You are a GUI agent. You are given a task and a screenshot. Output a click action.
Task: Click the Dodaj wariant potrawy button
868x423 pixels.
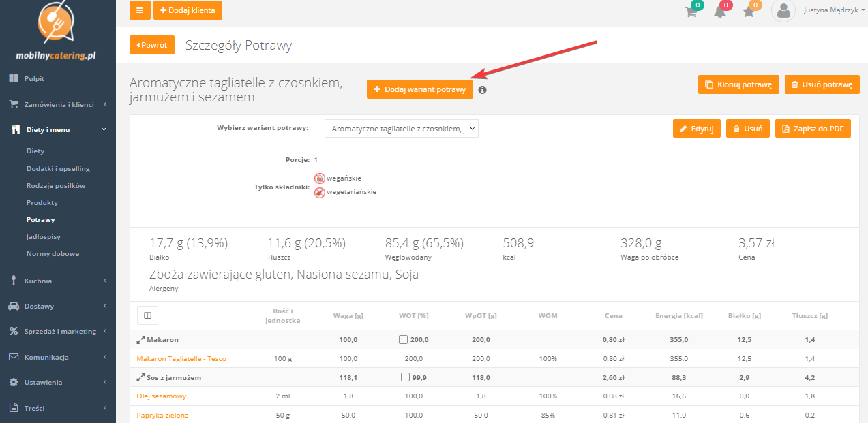coord(419,89)
